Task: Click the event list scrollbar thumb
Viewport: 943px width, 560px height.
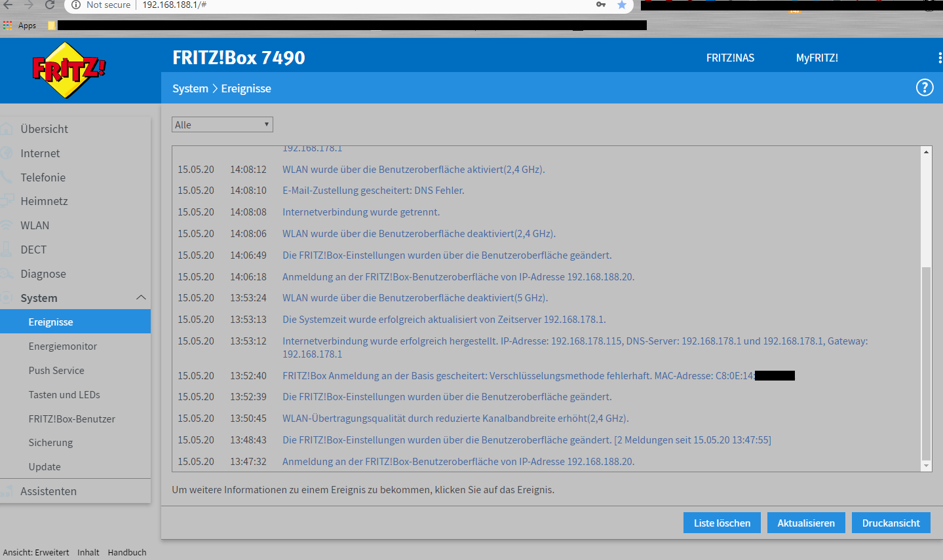Action: [926, 364]
